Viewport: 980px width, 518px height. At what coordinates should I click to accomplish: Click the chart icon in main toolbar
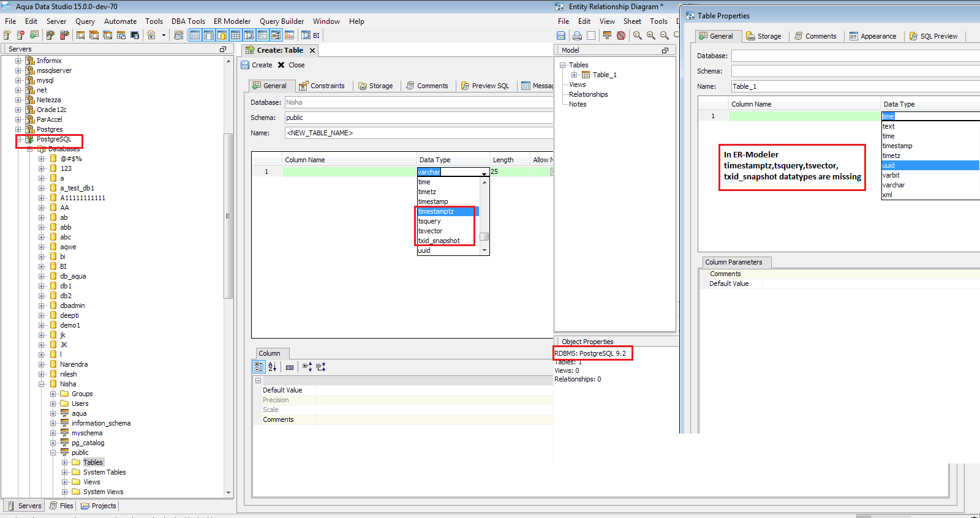coord(289,35)
